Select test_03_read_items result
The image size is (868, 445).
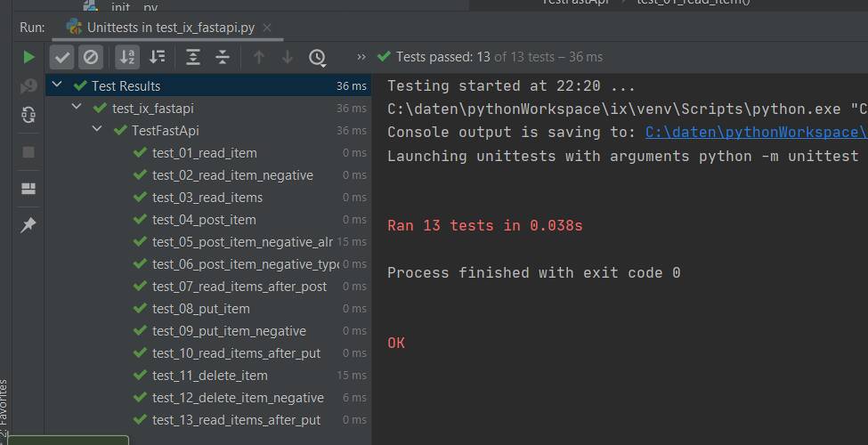pyautogui.click(x=208, y=197)
